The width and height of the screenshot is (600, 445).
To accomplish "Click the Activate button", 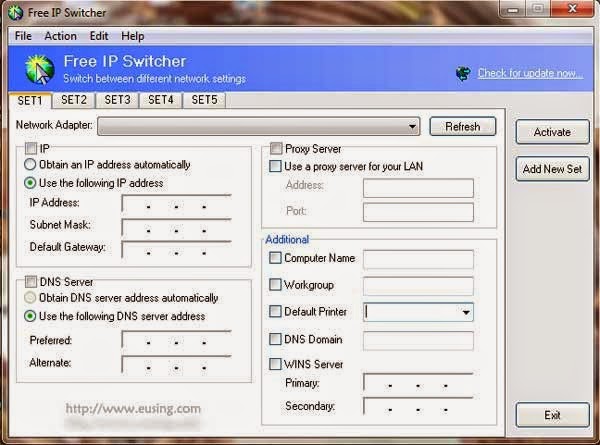I will tap(552, 132).
